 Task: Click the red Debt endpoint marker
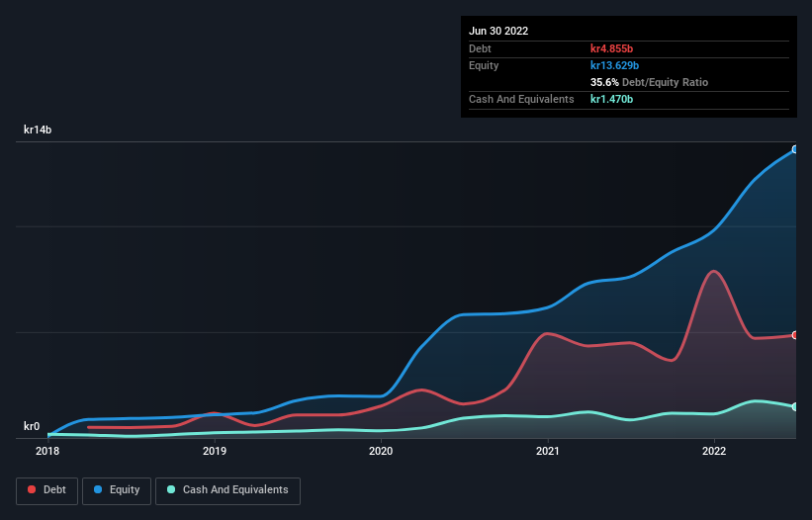coord(795,335)
